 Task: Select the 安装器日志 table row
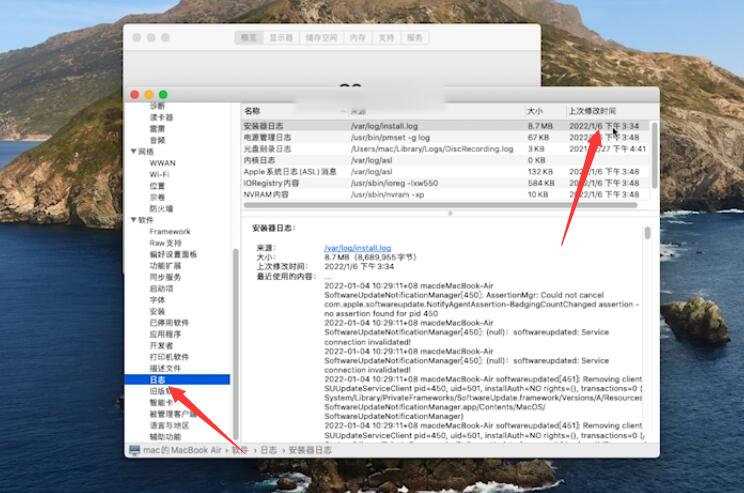pyautogui.click(x=446, y=126)
